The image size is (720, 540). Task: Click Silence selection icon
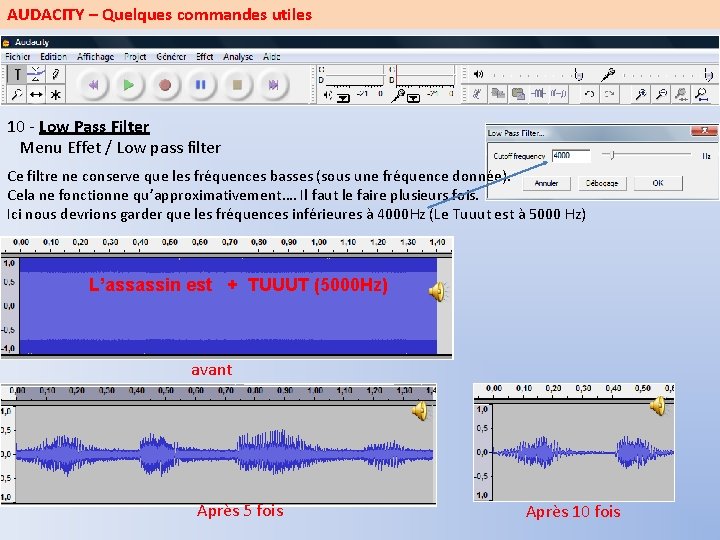(558, 94)
